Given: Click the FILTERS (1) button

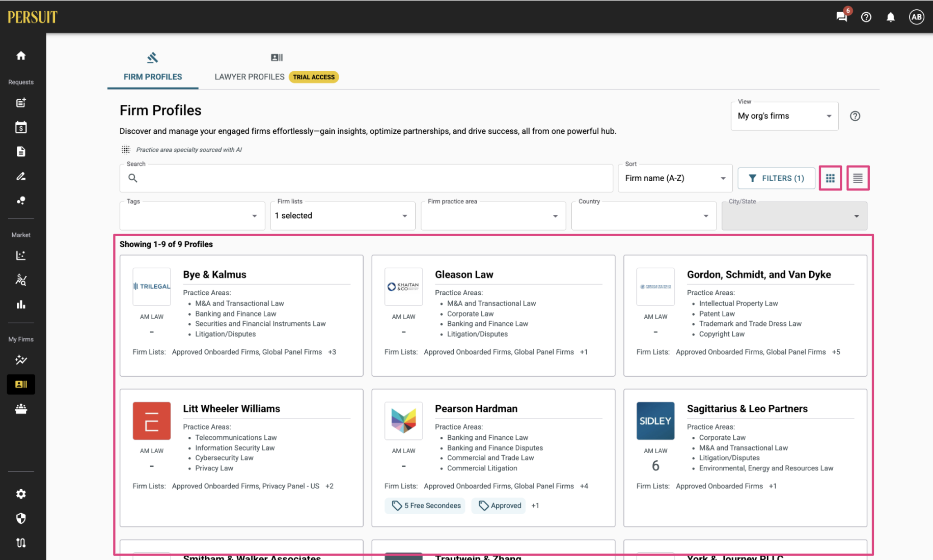Looking at the screenshot, I should [x=777, y=178].
